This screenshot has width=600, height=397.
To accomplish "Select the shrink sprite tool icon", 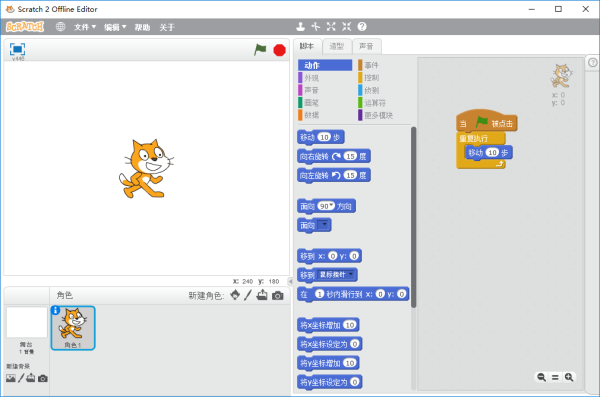I will tap(346, 26).
